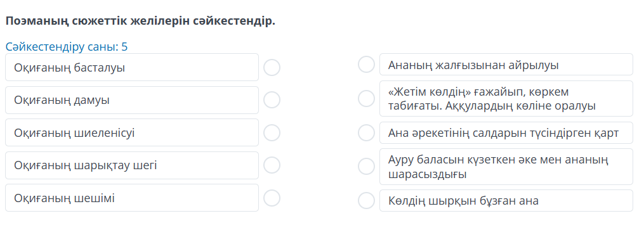
Task: Click the Аққулардың көліне оралуы answer box
Action: tap(506, 98)
